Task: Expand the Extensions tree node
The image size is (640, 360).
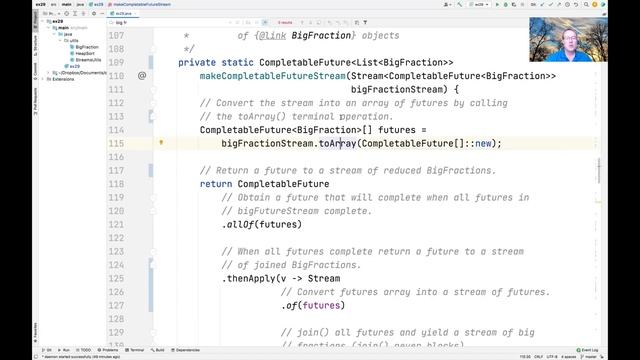Action: 43,79
